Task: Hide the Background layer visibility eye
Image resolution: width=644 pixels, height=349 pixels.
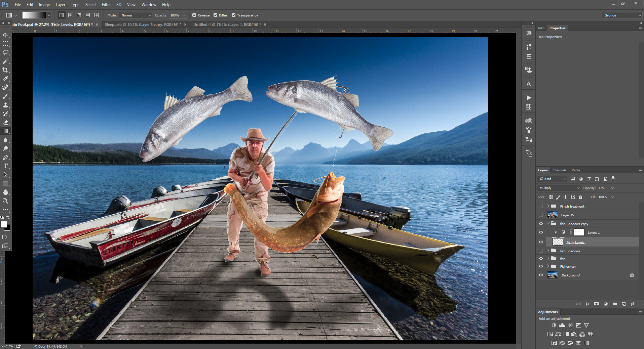Action: pyautogui.click(x=541, y=275)
